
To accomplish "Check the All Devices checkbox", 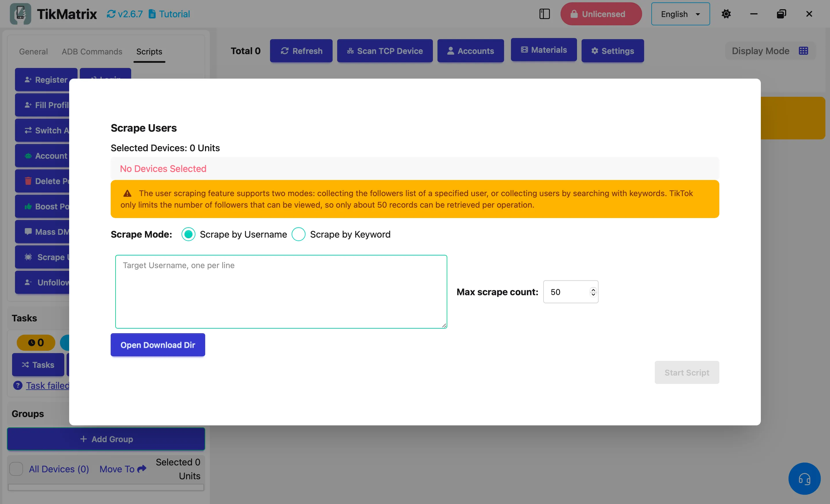I will [x=16, y=469].
